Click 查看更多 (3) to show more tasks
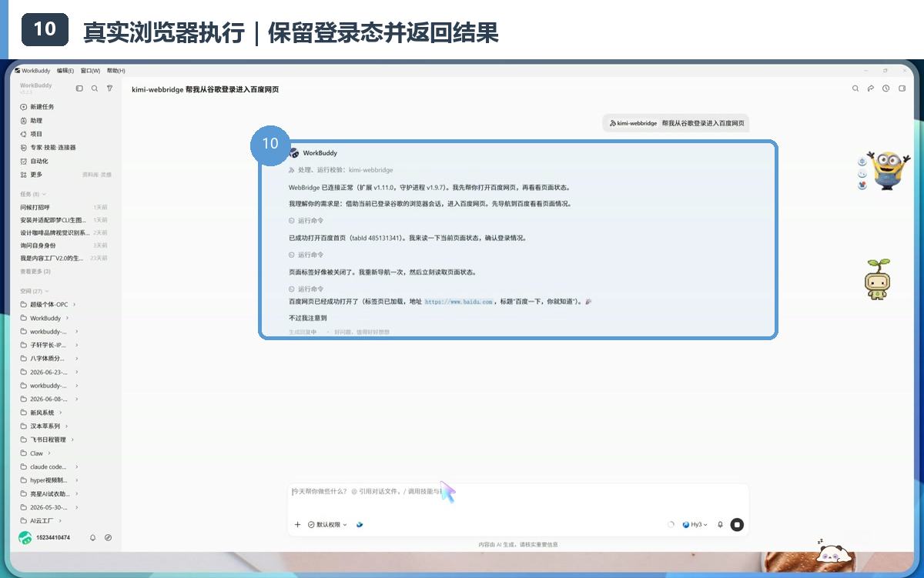The width and height of the screenshot is (924, 578). [x=35, y=272]
